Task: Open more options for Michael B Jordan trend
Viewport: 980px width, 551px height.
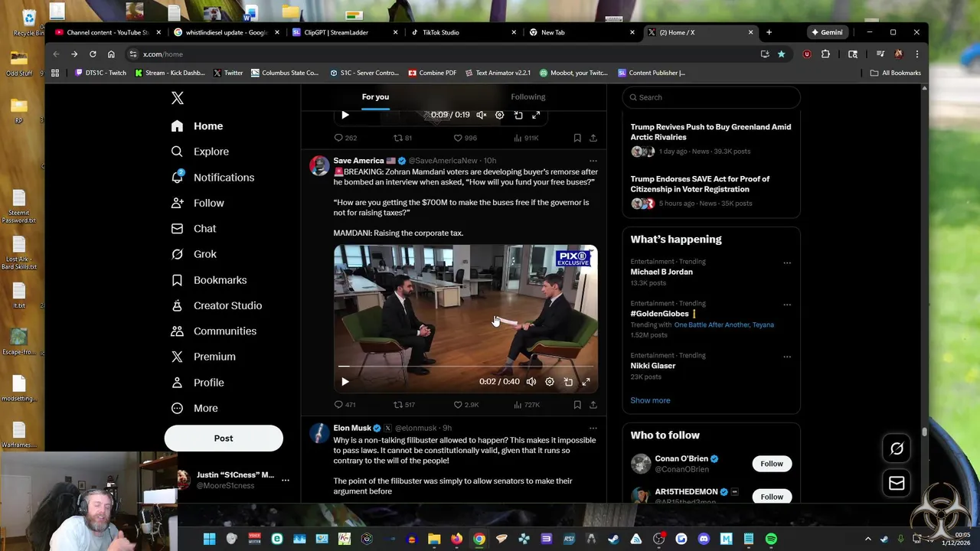Action: 787,262
